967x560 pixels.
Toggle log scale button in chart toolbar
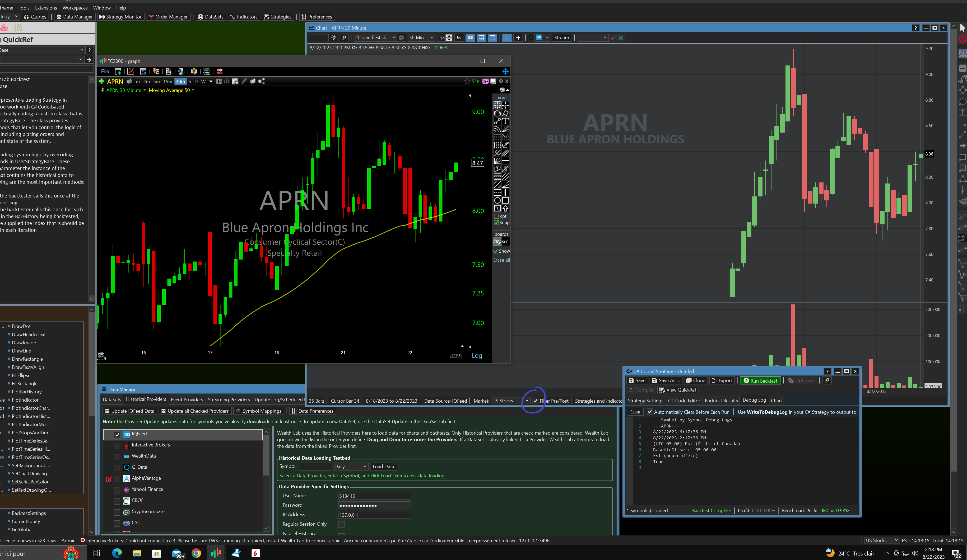tap(459, 37)
